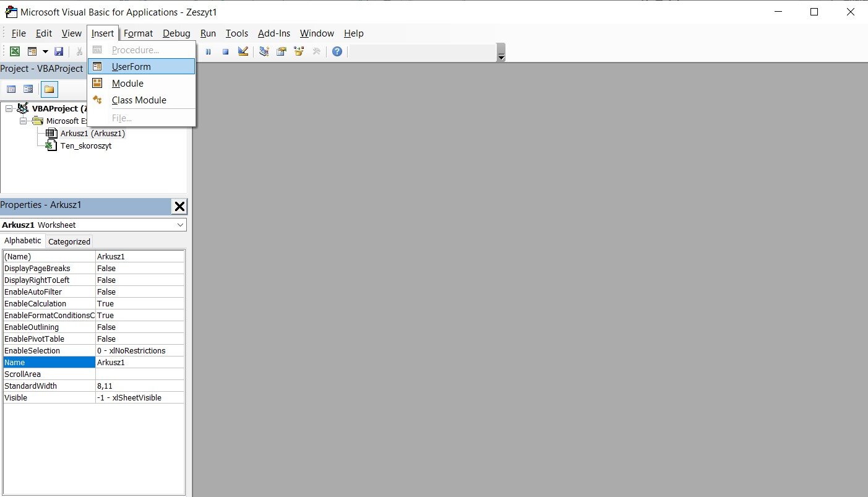The width and height of the screenshot is (868, 497).
Task: Click the View Microsoft Excel toolbar icon
Action: tap(15, 51)
